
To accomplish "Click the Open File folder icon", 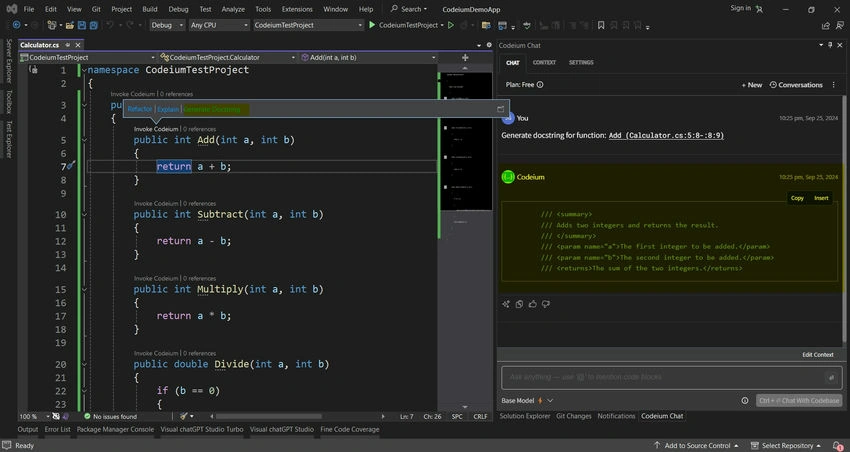I will 70,25.
